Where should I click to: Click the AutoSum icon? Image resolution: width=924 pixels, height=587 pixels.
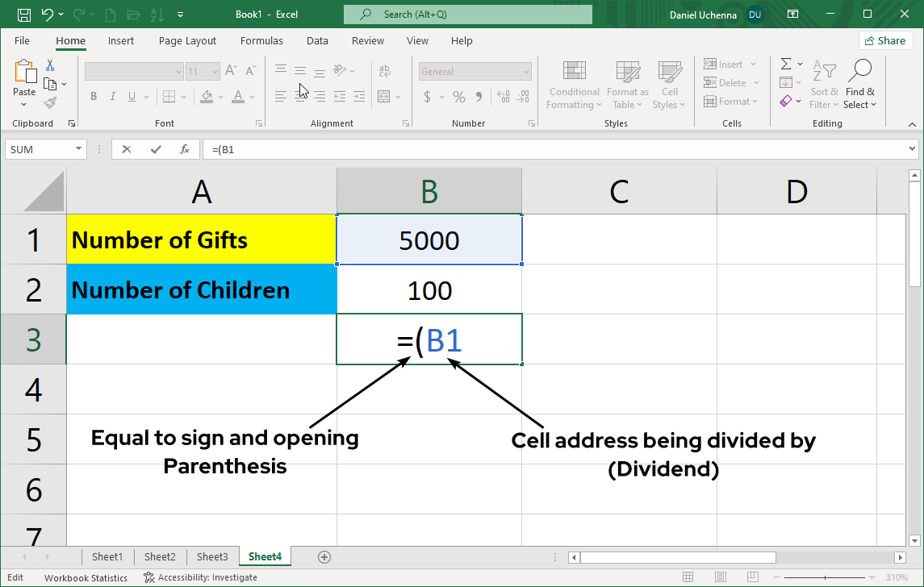click(x=786, y=64)
